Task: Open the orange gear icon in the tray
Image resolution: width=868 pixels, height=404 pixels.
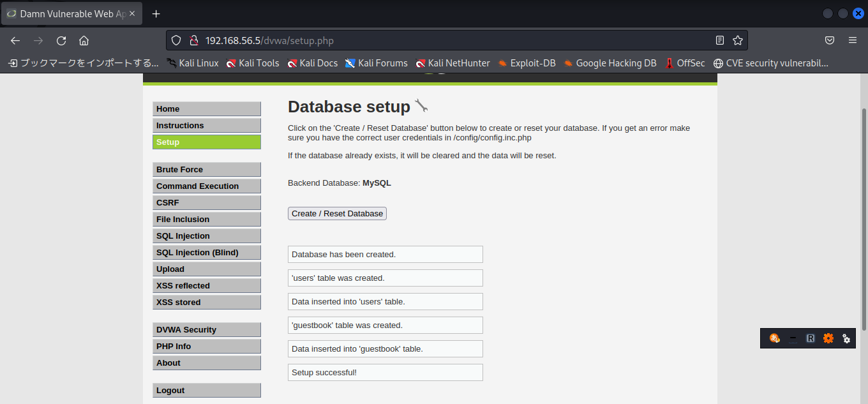Action: (828, 338)
